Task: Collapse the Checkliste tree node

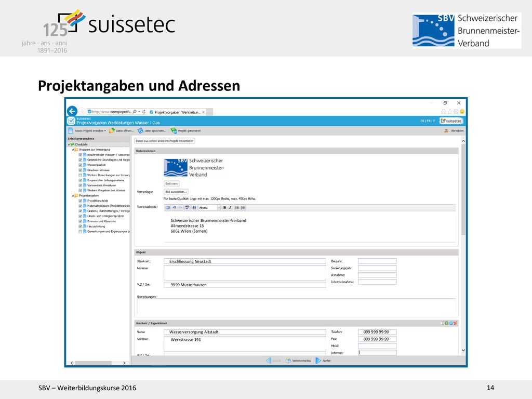Action: coord(69,144)
